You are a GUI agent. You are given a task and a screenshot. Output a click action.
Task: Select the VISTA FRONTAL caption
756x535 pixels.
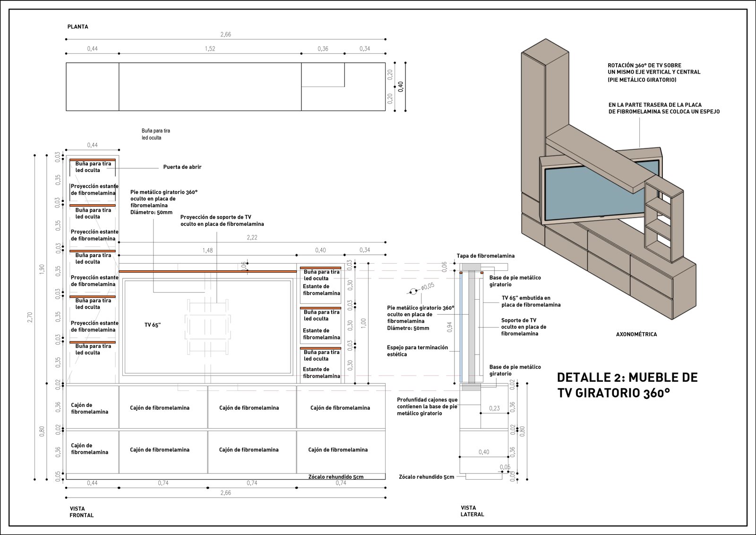pos(81,512)
